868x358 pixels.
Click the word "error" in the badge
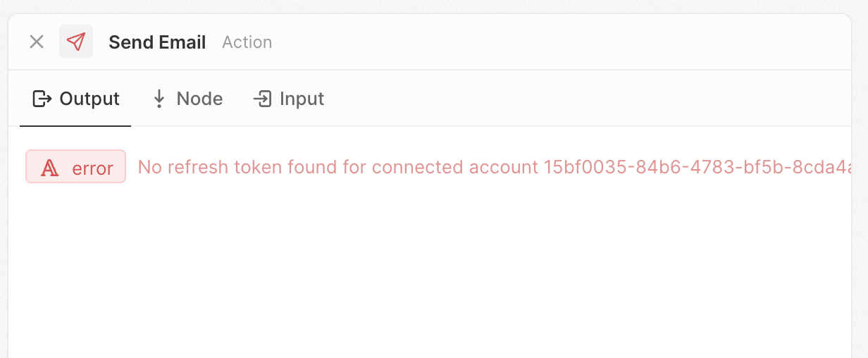(x=92, y=168)
